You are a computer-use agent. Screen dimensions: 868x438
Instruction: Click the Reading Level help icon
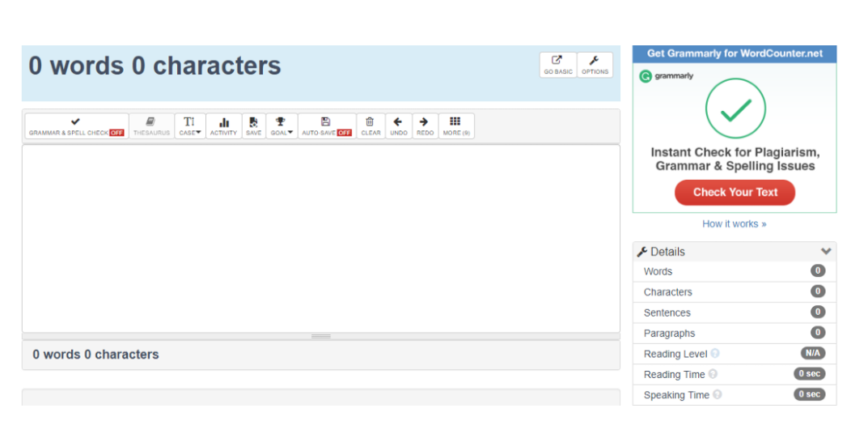(715, 354)
